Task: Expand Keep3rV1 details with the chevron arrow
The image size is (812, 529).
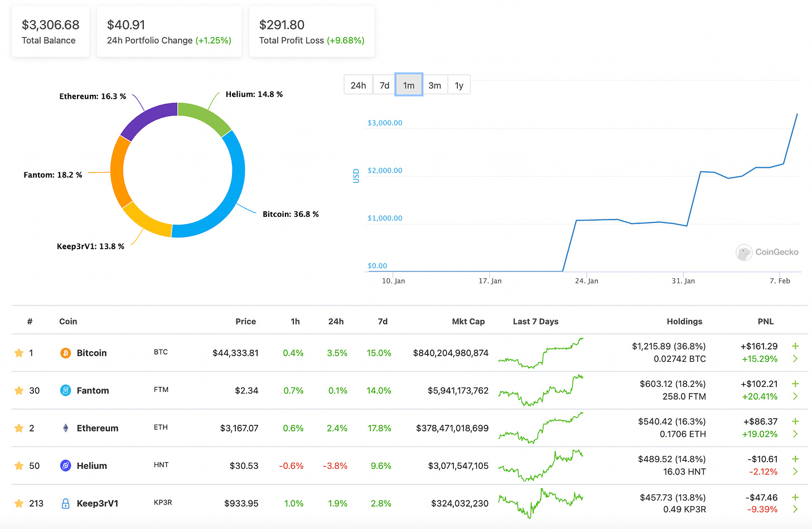Action: point(795,509)
